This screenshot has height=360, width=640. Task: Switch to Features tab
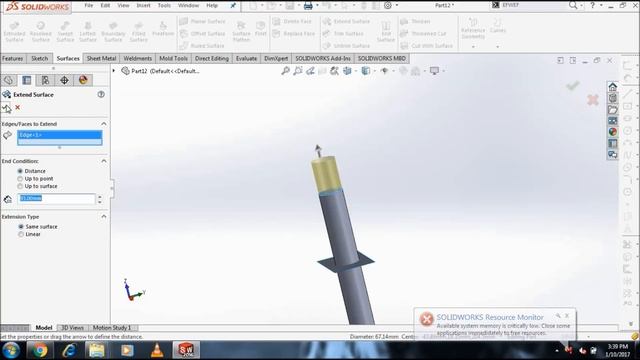click(13, 59)
